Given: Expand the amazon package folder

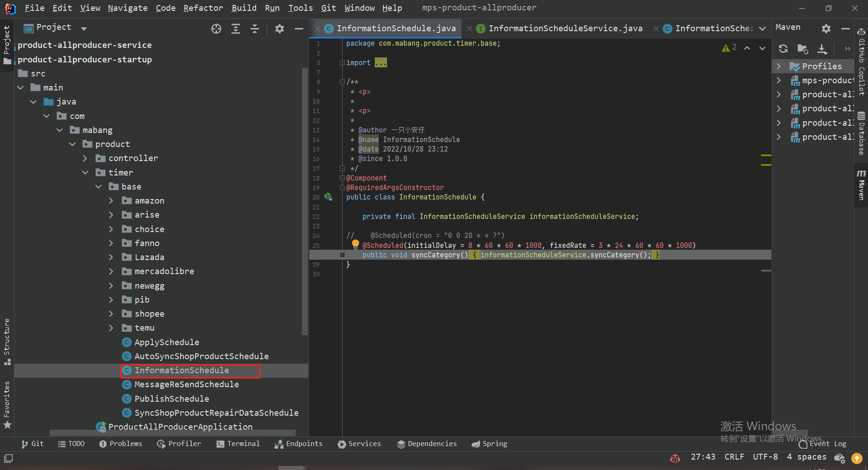Looking at the screenshot, I should tap(111, 201).
